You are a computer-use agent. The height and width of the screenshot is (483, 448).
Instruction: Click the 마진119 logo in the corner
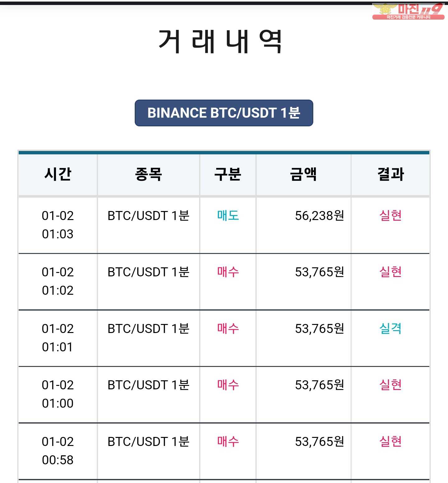[408, 11]
